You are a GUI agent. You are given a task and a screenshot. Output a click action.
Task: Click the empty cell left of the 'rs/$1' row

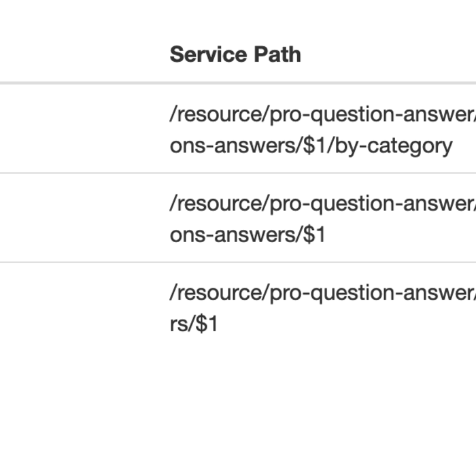pos(82,307)
